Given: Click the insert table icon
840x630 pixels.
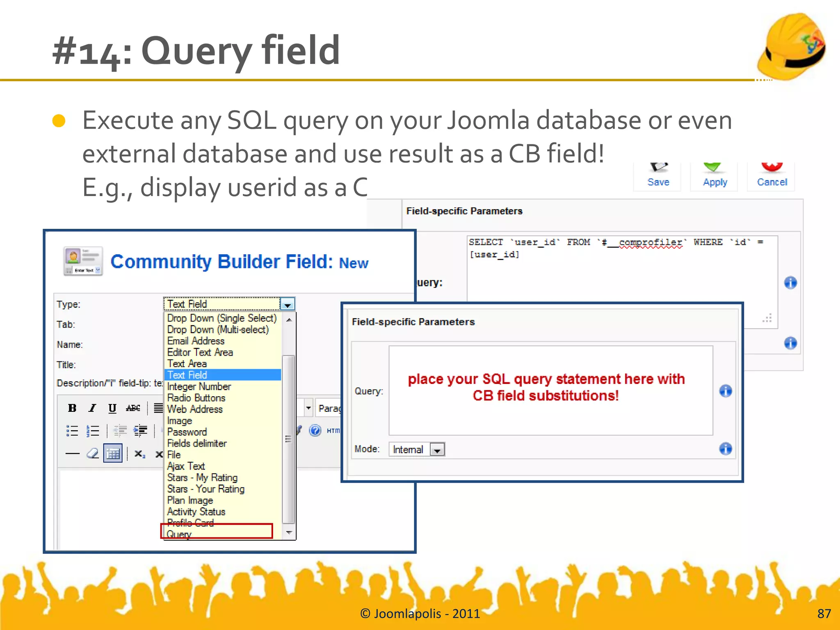Looking at the screenshot, I should click(112, 453).
